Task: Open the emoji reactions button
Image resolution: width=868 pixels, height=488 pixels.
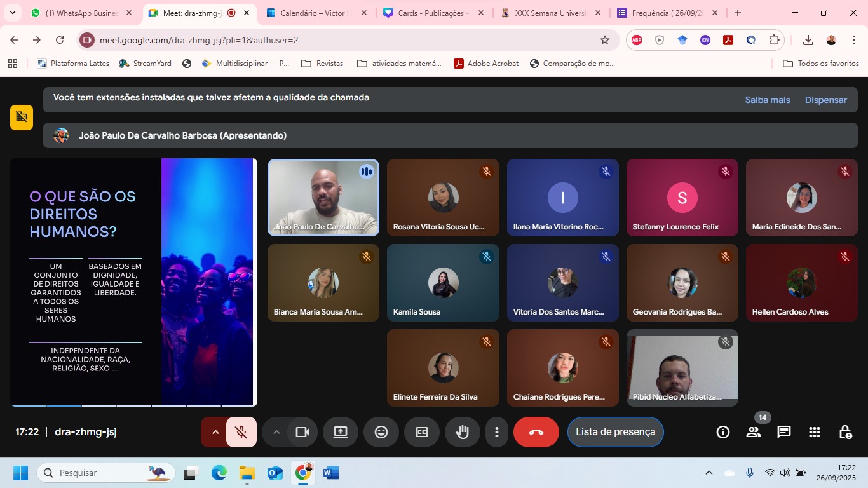Action: (x=381, y=432)
